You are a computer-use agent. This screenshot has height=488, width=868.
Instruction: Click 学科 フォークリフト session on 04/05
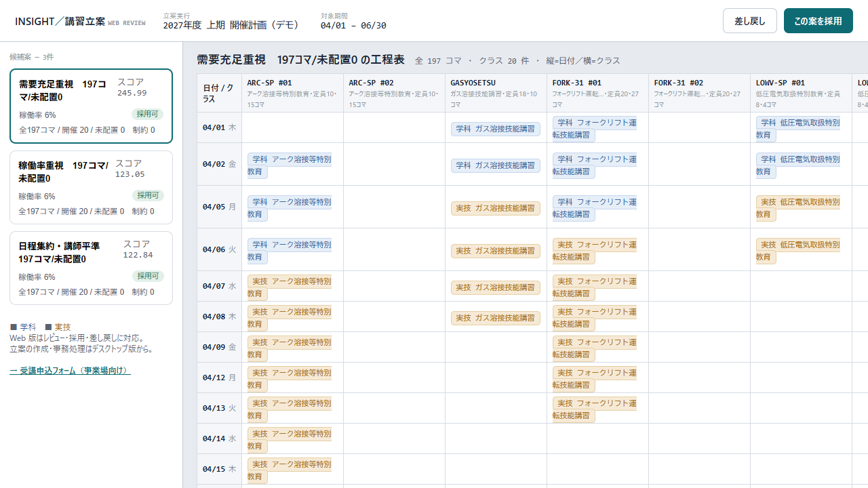[x=595, y=208]
